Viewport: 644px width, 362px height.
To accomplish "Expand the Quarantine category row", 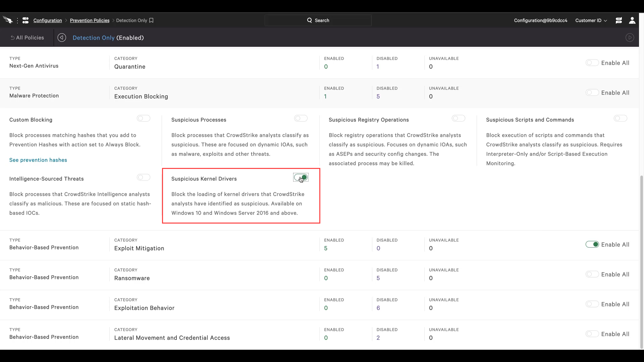I will tap(319, 63).
